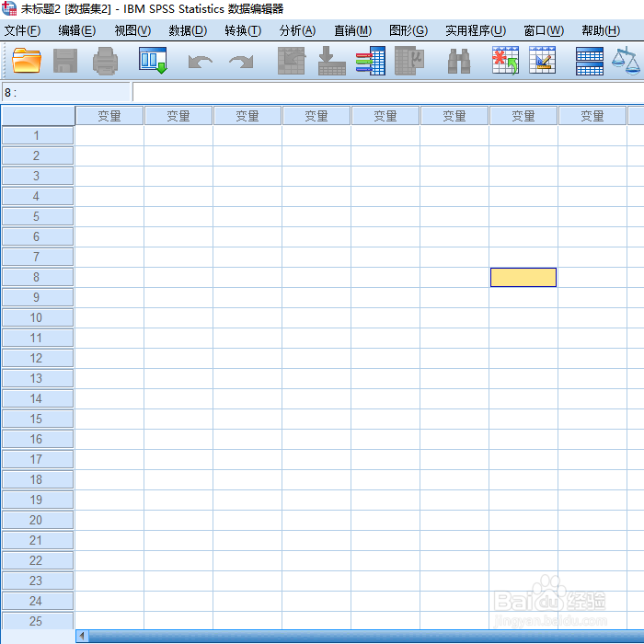The width and height of the screenshot is (644, 644).
Task: Select the fourth 变量 column header
Action: click(316, 116)
